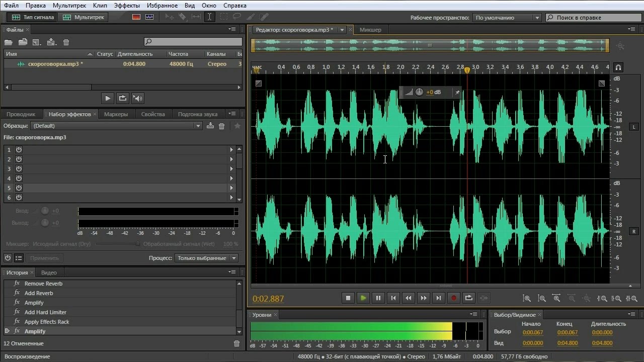Switch to Waveform view (Тип сигнала)

[x=33, y=17]
